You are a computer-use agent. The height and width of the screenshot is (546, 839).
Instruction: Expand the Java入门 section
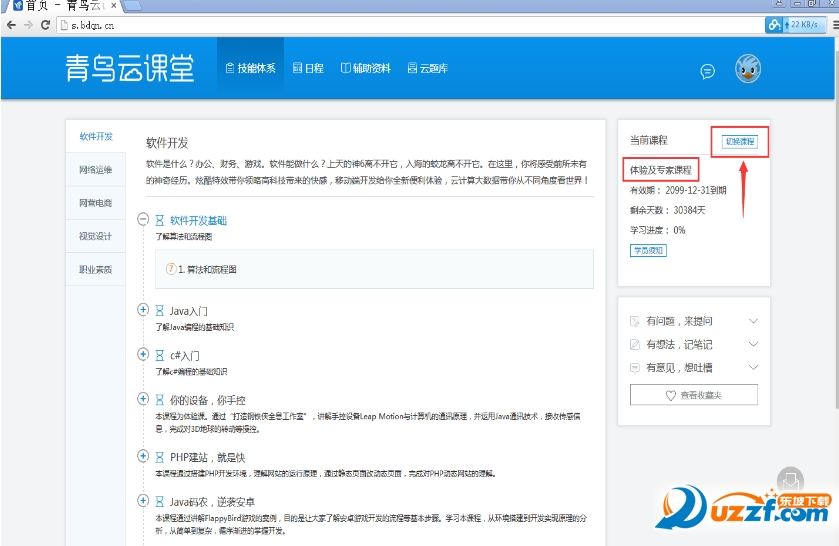[143, 309]
